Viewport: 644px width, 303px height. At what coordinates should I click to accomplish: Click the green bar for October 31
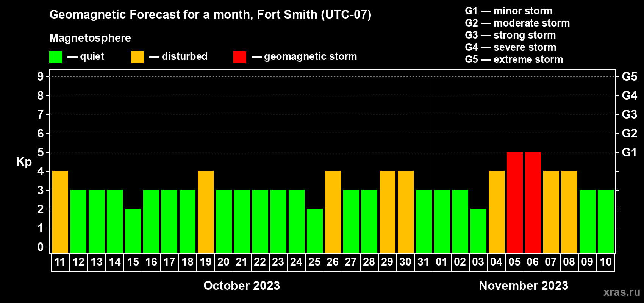424,221
